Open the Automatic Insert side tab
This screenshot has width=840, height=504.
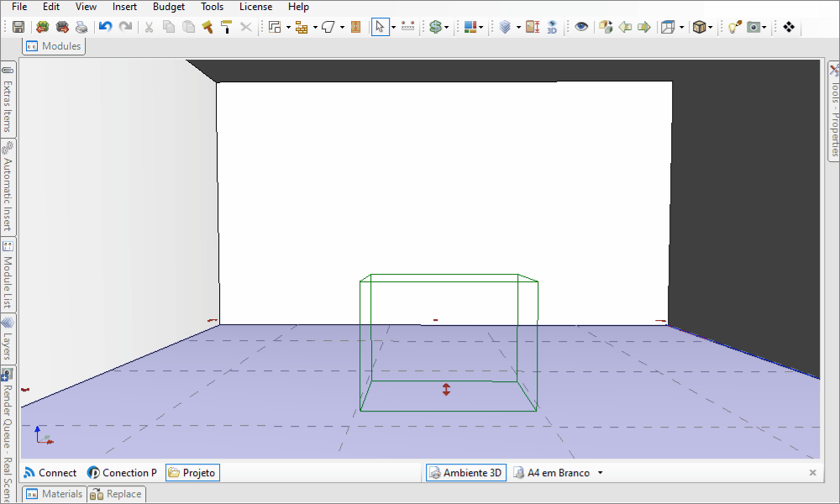click(x=8, y=187)
